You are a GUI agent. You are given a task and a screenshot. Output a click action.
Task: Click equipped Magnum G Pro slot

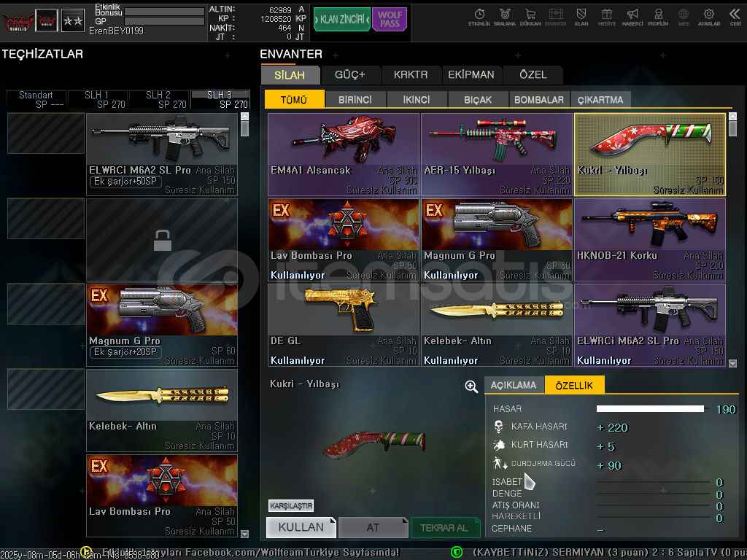(162, 325)
